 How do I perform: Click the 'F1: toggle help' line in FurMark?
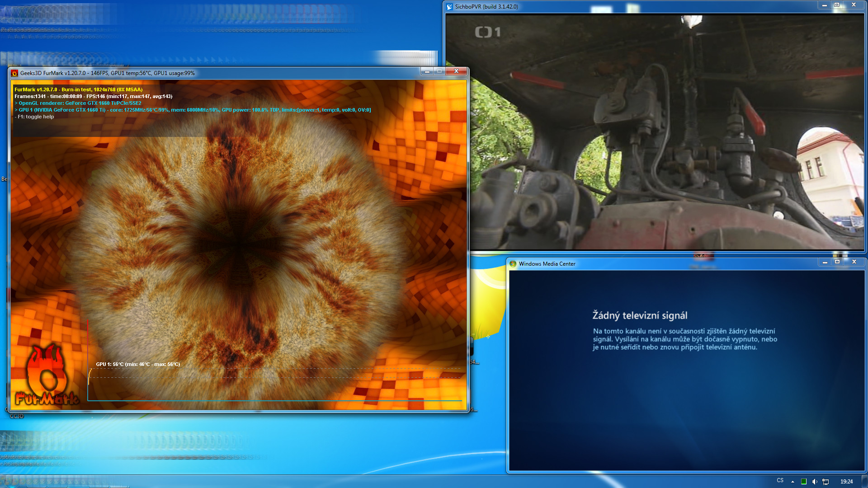(34, 117)
